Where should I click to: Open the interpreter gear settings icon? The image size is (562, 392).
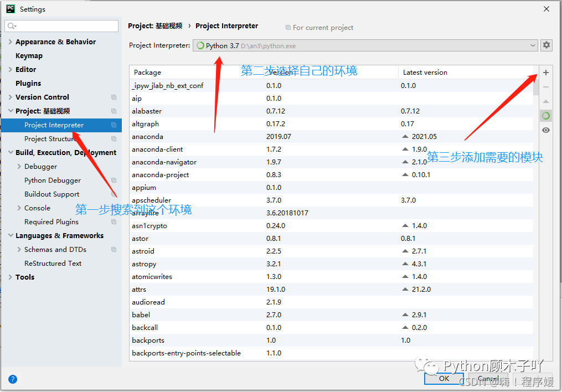pos(546,45)
